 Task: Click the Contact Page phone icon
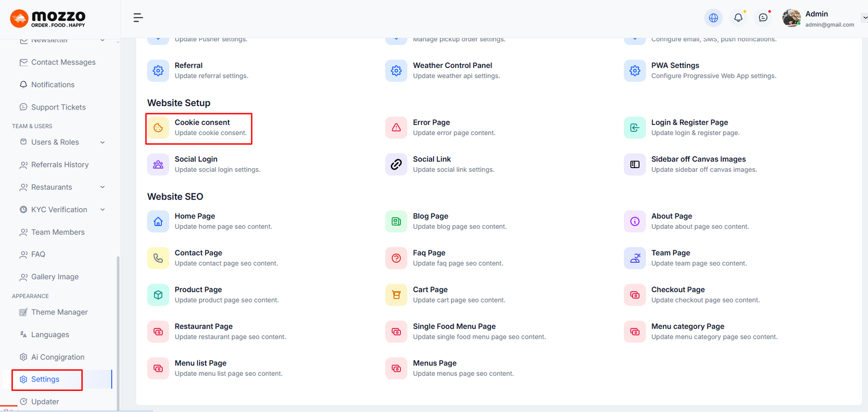click(158, 259)
